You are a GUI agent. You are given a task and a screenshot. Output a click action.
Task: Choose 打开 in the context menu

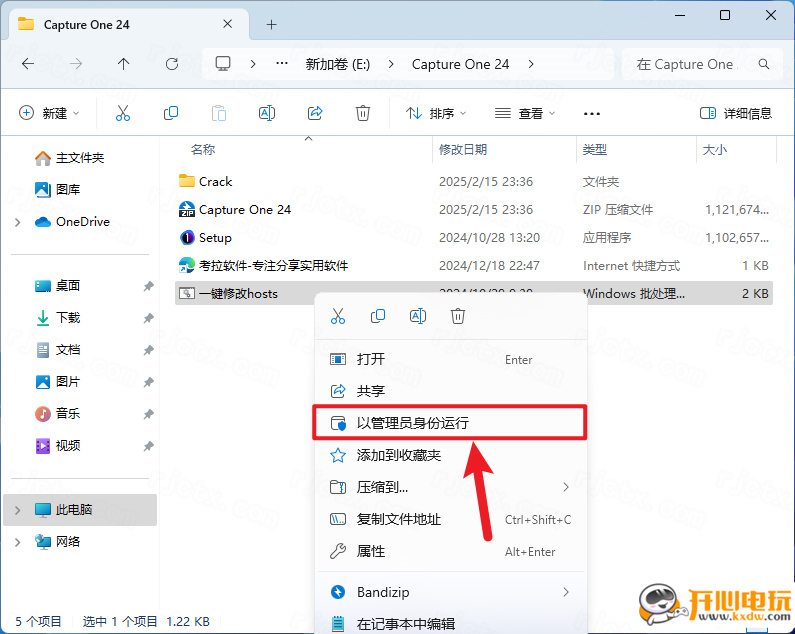(x=451, y=359)
